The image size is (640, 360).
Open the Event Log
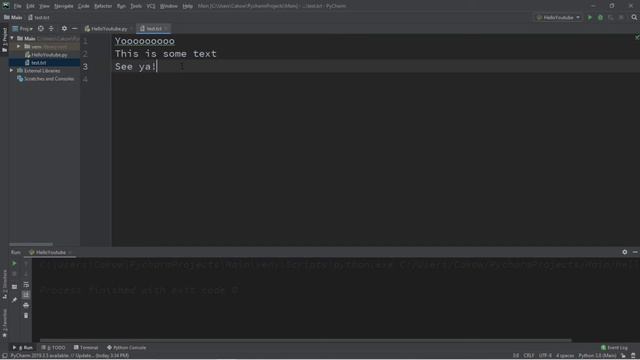click(614, 348)
